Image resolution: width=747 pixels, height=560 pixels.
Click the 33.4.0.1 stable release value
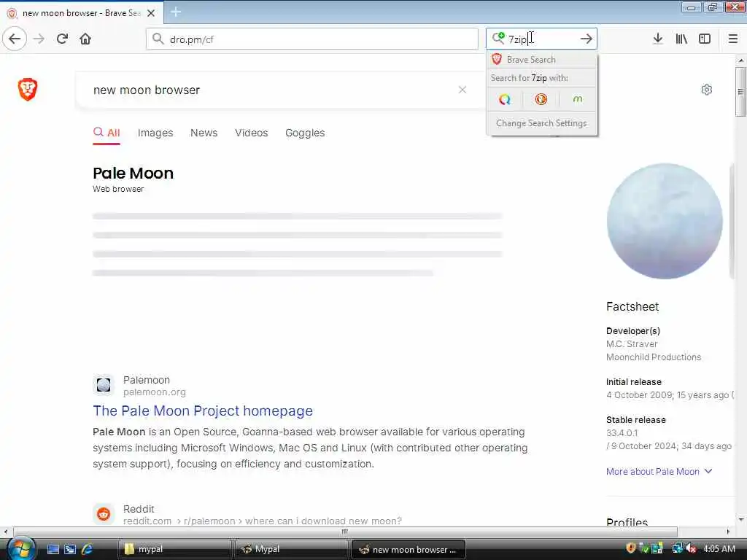[x=622, y=433]
